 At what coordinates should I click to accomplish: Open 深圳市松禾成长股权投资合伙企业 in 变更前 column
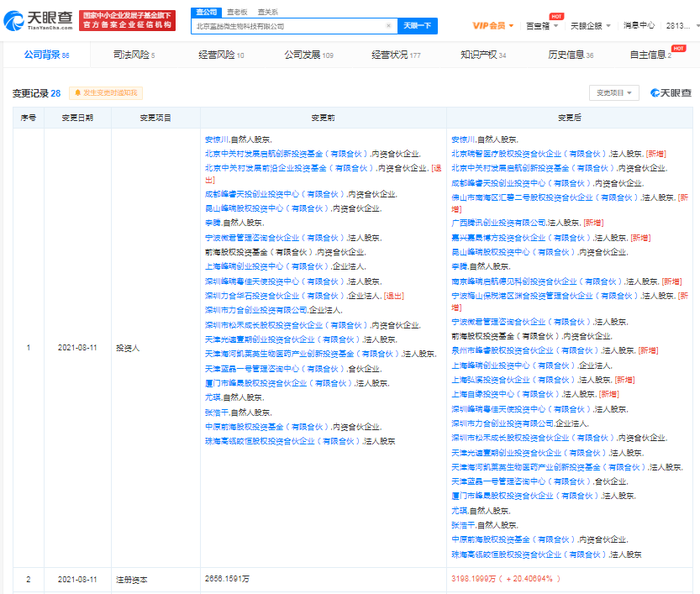(x=287, y=325)
